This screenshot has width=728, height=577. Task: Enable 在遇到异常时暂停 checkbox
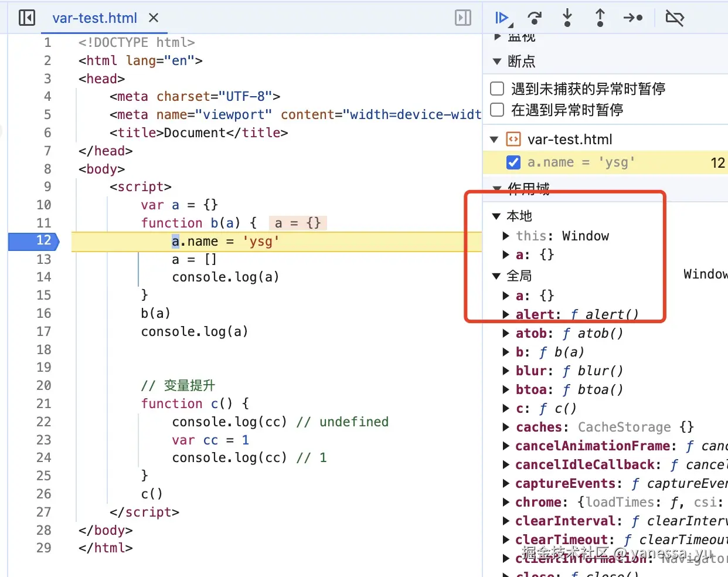(x=497, y=110)
